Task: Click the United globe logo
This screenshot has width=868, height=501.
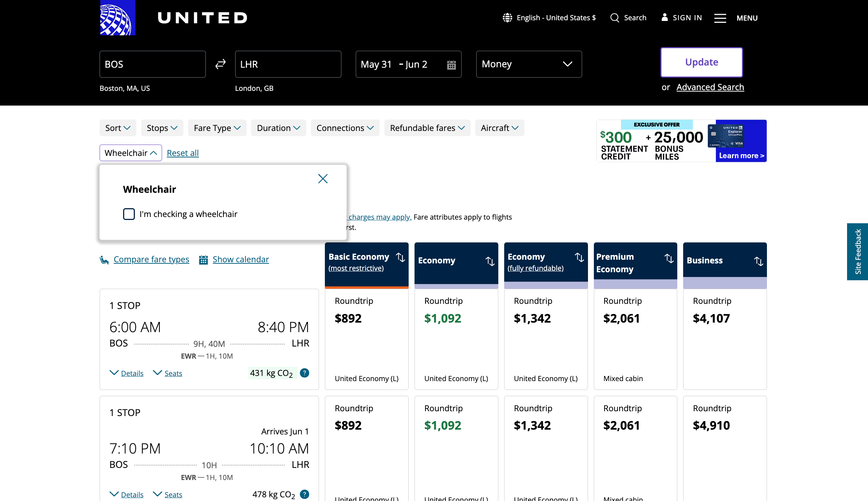Action: point(118,18)
